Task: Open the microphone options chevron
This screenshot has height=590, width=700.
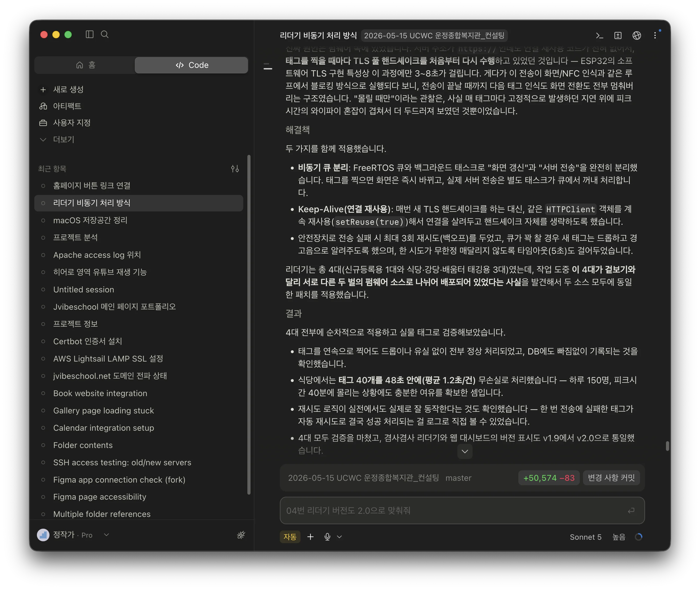Action: coord(340,537)
